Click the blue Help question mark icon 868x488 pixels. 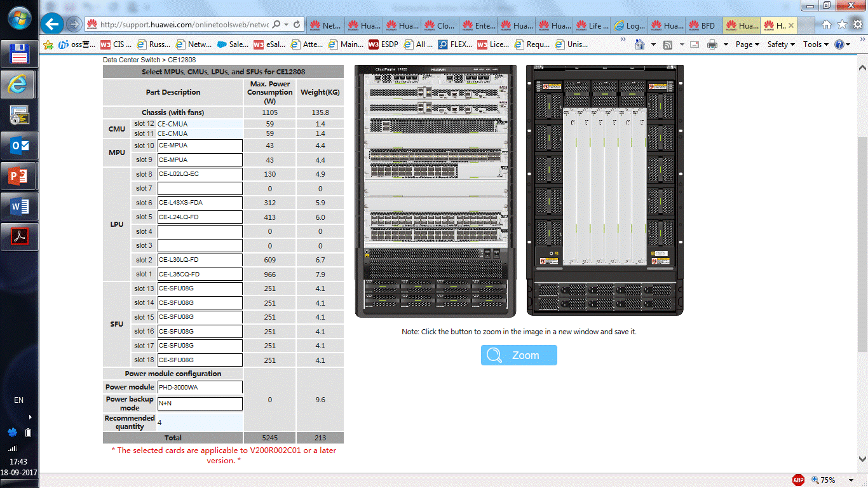[839, 44]
